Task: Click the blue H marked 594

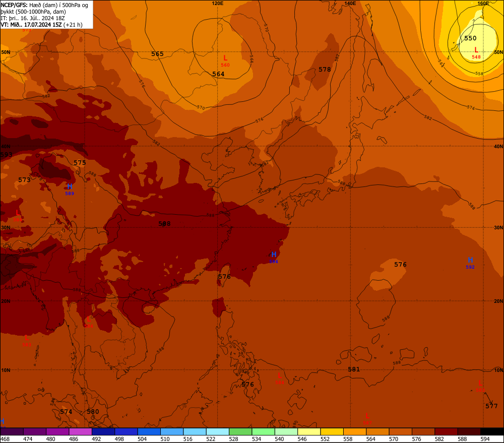Action: 274,255
